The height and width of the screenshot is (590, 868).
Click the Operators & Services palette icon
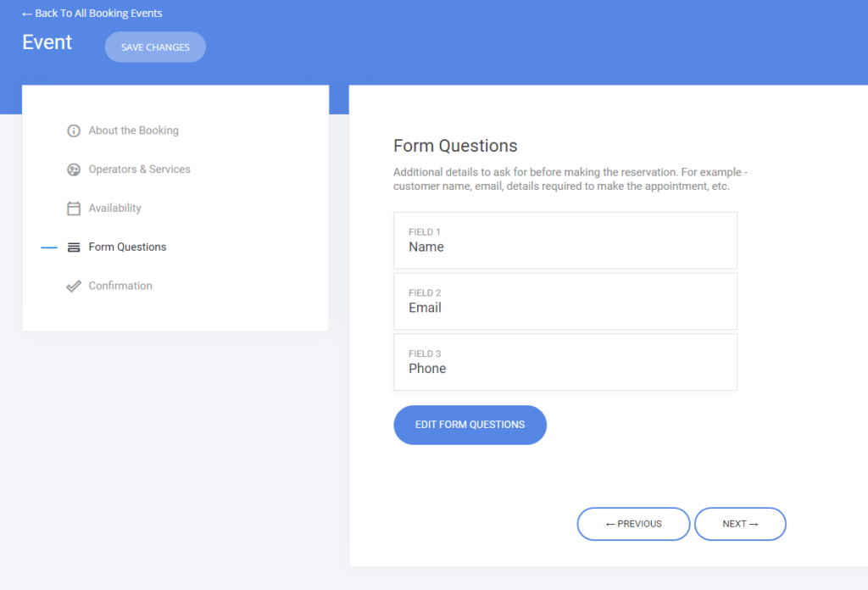(74, 170)
